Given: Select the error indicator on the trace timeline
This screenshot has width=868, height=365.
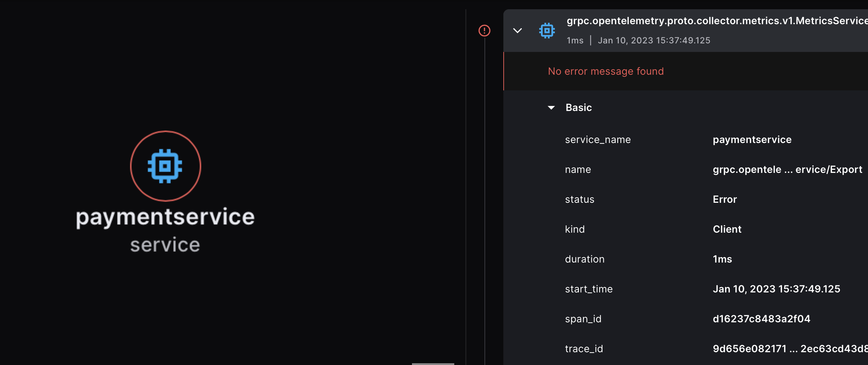Looking at the screenshot, I should click(484, 31).
